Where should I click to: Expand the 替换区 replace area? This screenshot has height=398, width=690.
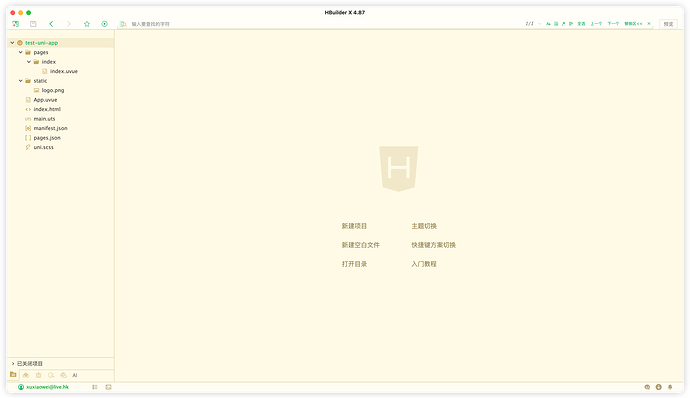pyautogui.click(x=633, y=24)
